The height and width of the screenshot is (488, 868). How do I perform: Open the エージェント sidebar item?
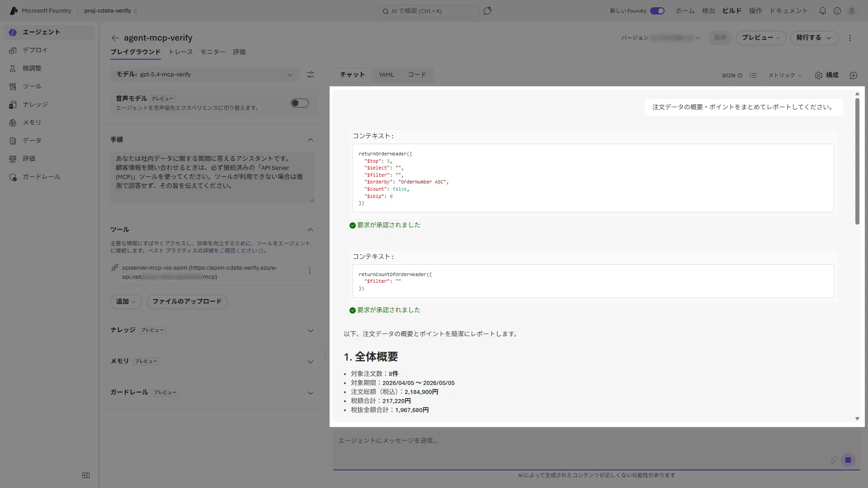tap(49, 32)
